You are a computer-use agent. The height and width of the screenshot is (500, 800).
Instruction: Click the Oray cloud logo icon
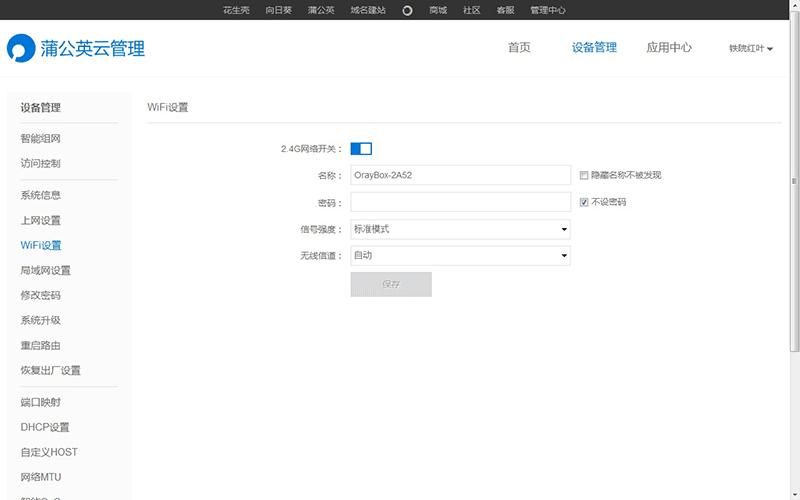21,48
